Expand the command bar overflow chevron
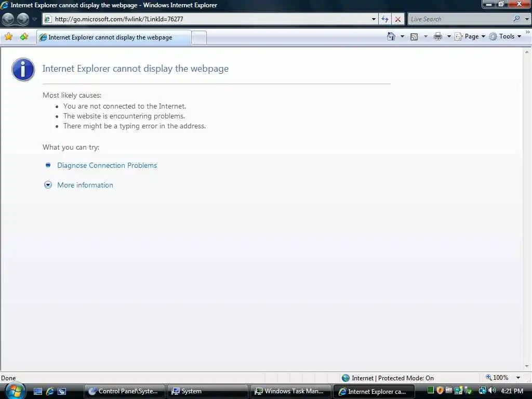The image size is (532, 399). click(x=528, y=32)
